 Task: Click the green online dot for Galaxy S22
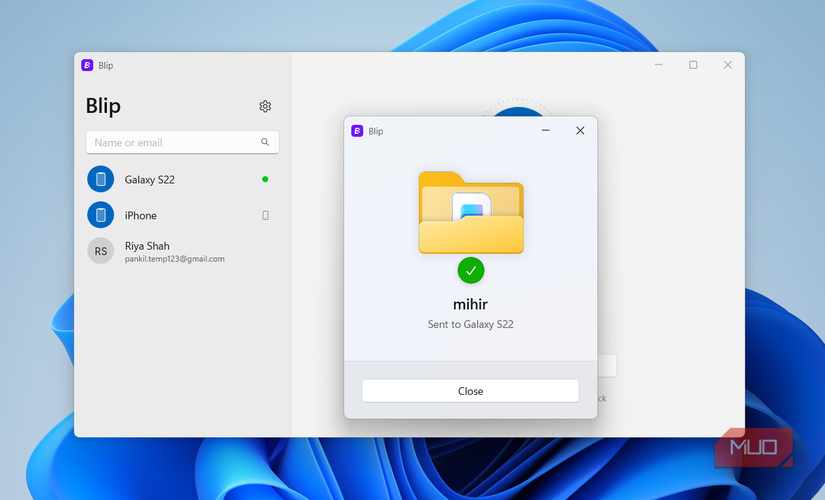tap(265, 179)
